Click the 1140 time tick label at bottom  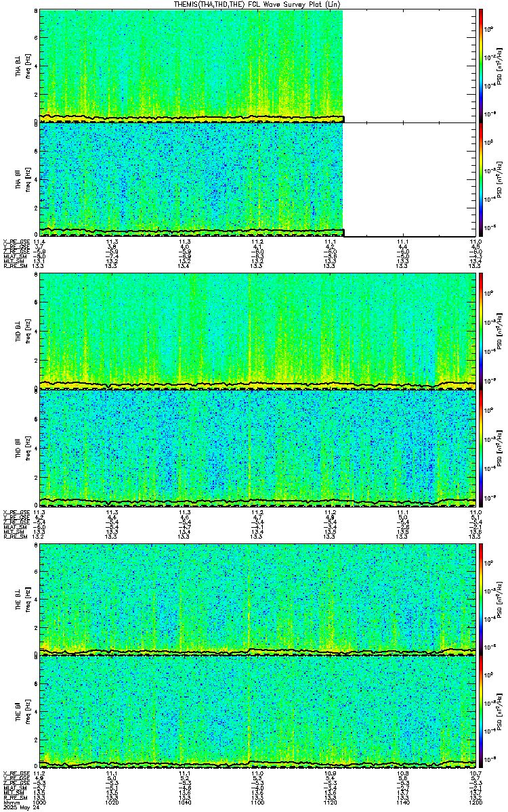pos(403,803)
